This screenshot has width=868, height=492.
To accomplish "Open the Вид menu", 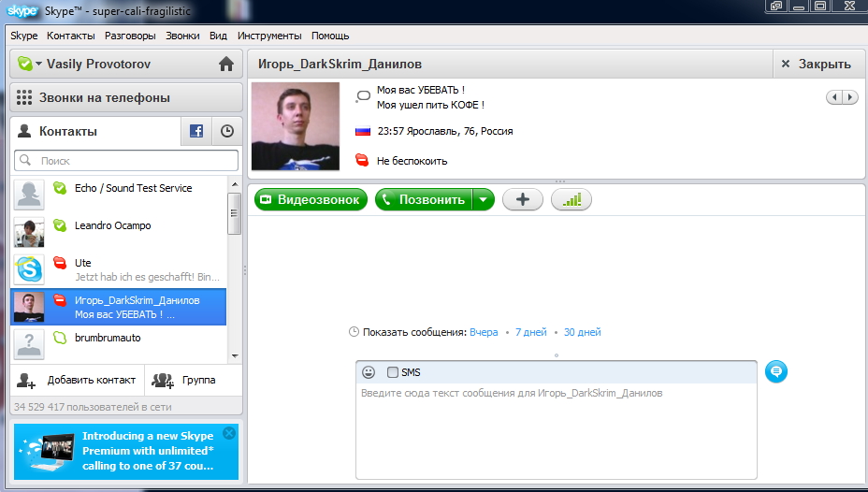I will [x=218, y=36].
